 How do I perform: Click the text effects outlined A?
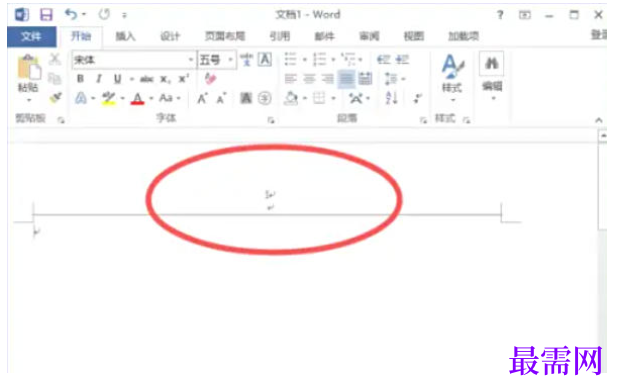point(81,98)
